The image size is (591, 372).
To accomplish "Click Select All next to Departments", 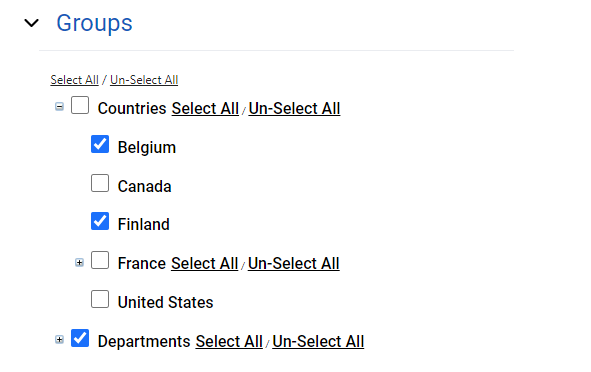I will (x=229, y=341).
